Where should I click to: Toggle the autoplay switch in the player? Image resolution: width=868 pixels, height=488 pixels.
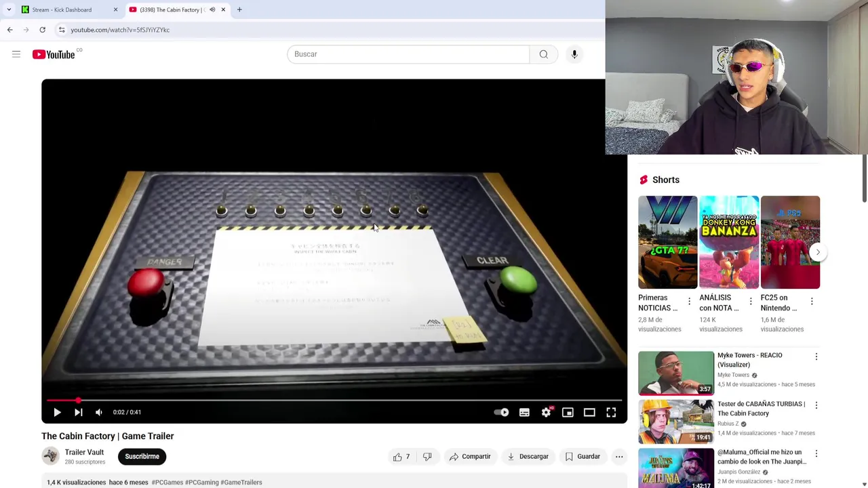(x=501, y=412)
